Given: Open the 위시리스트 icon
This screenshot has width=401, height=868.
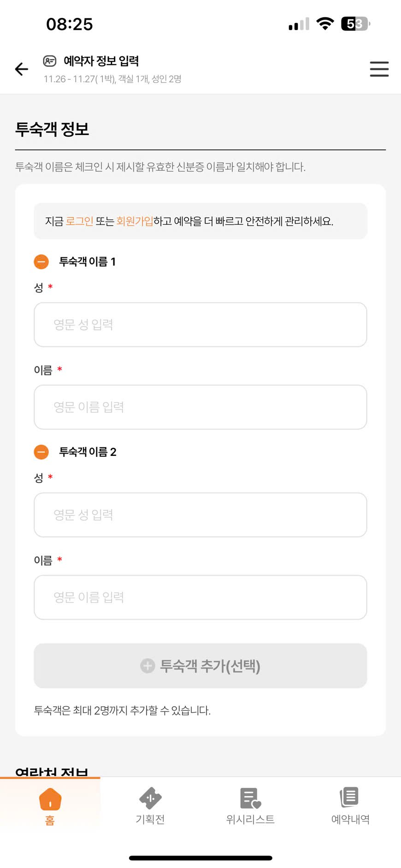Looking at the screenshot, I should 250,798.
